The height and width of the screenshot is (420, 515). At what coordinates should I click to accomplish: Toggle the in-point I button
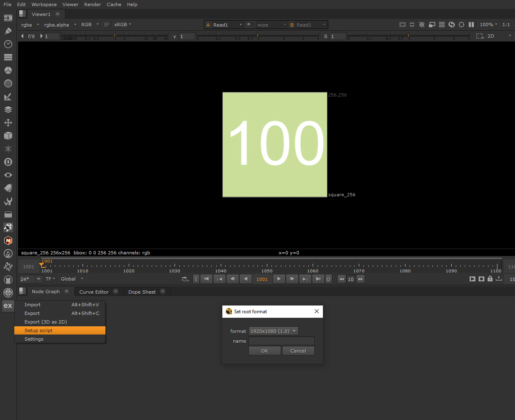coord(196,279)
